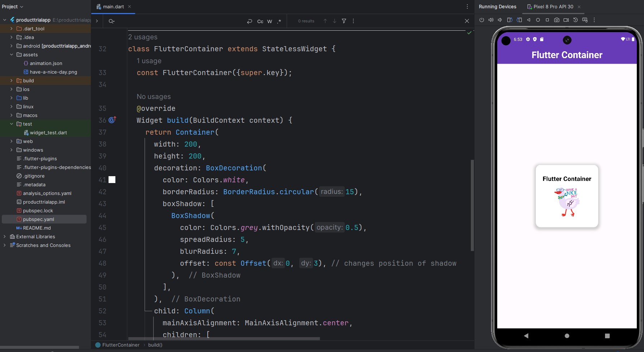This screenshot has height=352, width=644.
Task: Expand External Libraries
Action: (4, 236)
